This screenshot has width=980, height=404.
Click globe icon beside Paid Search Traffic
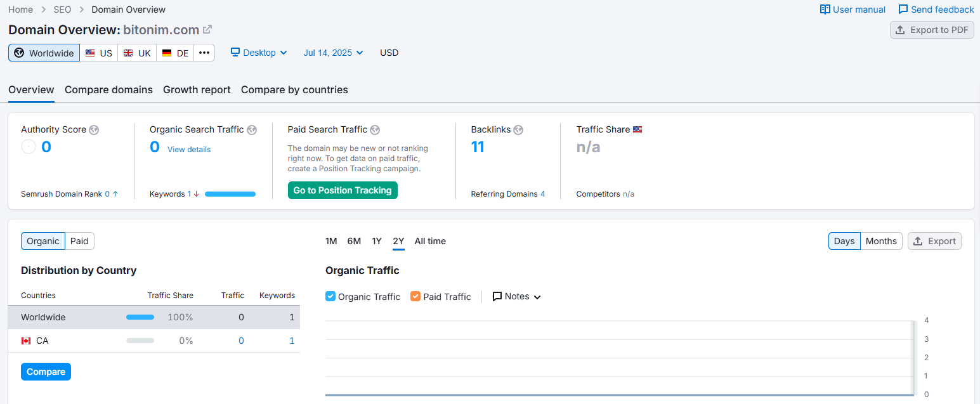click(x=375, y=130)
